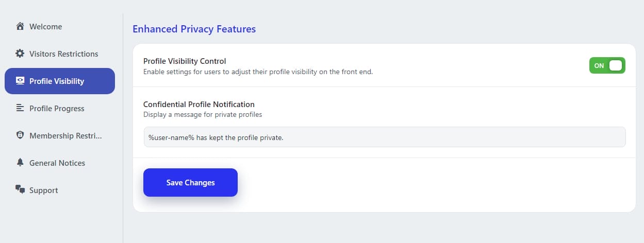Open the Welcome menu item
Viewport: 644px width, 243px height.
click(x=45, y=26)
